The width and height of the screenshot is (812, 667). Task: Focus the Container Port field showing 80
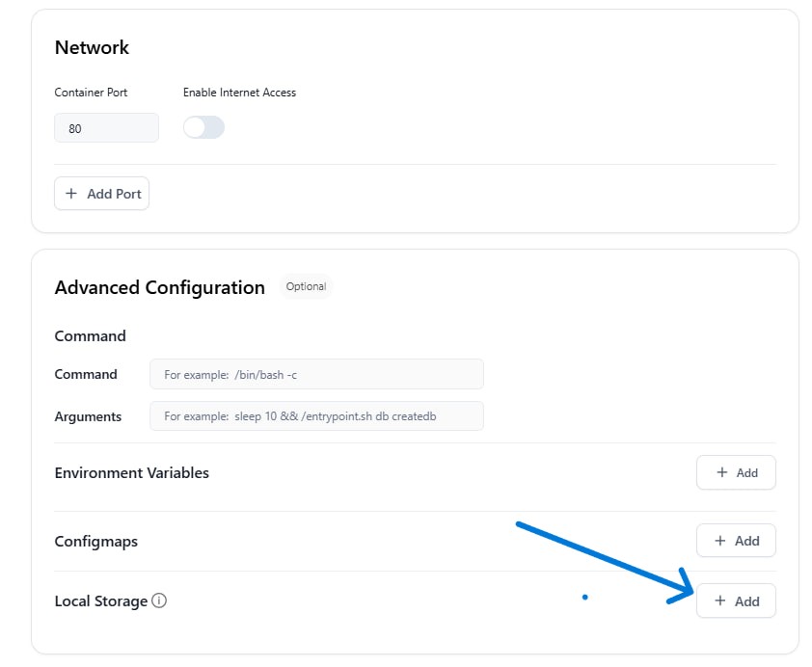click(x=106, y=128)
